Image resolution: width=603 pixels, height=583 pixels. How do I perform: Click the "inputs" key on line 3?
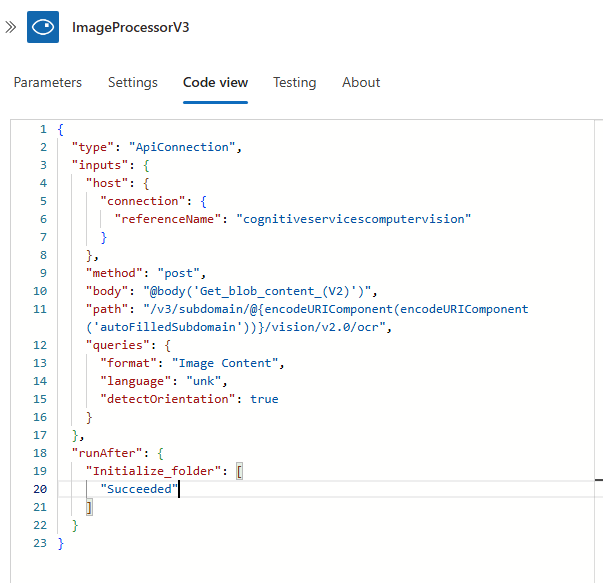point(100,165)
